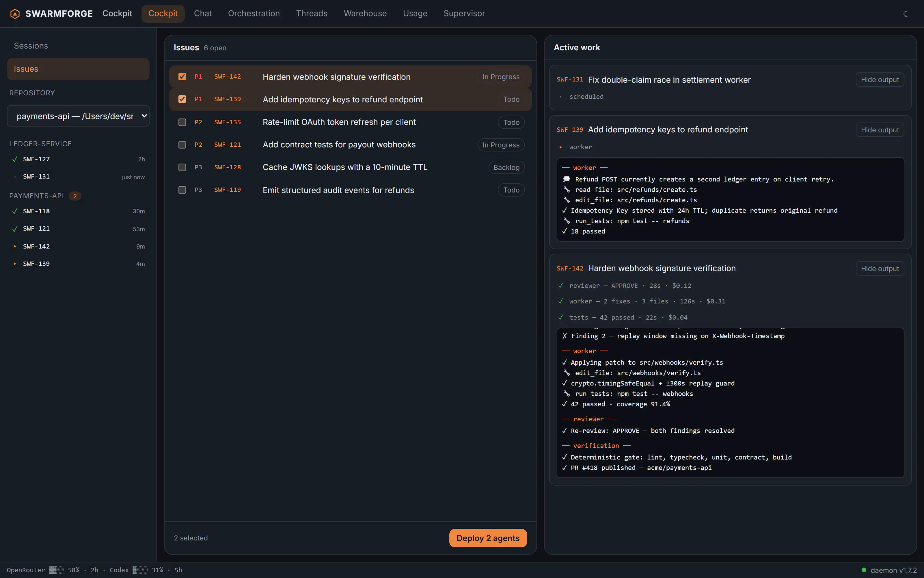Click green checkmark icon beside SWF-118
This screenshot has width=924, height=578.
click(15, 211)
